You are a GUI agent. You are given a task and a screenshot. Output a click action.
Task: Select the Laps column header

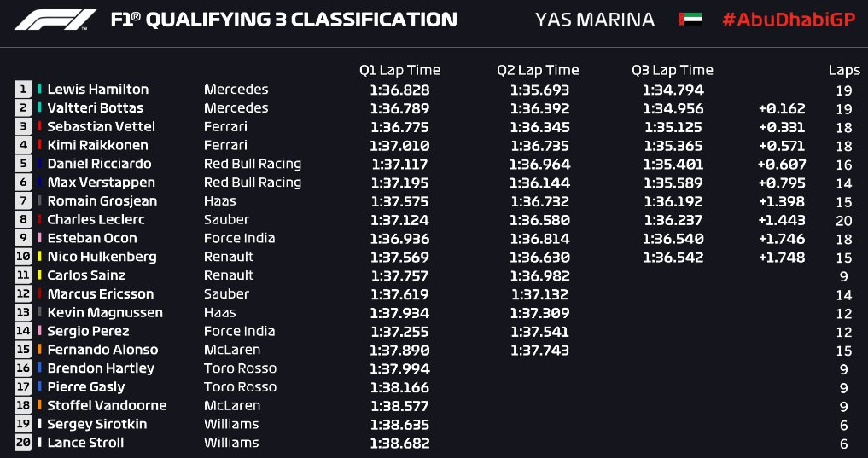(845, 71)
